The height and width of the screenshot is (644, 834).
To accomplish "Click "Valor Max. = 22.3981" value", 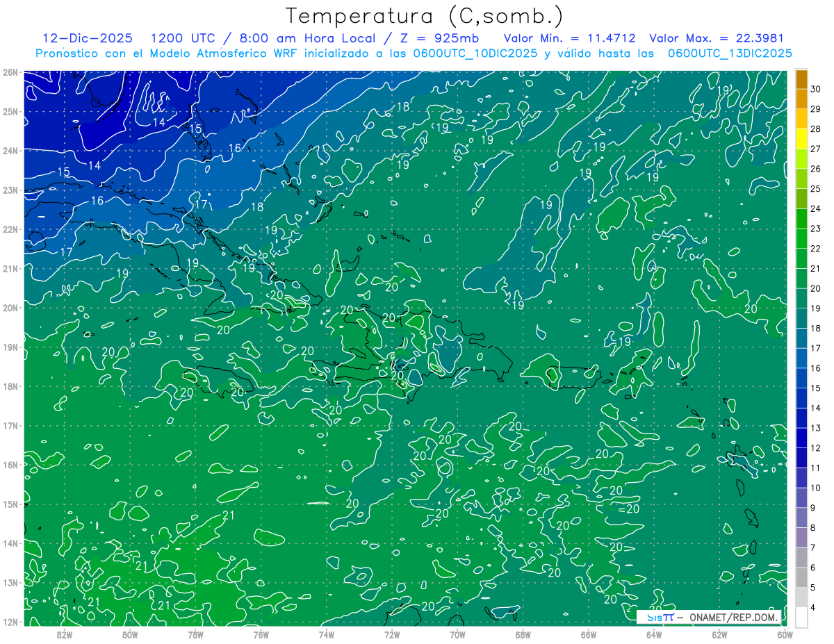I will coord(717,38).
